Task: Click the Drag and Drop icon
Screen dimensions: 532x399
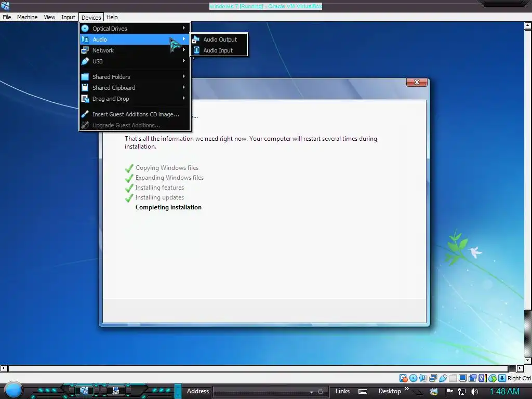Action: (x=85, y=99)
